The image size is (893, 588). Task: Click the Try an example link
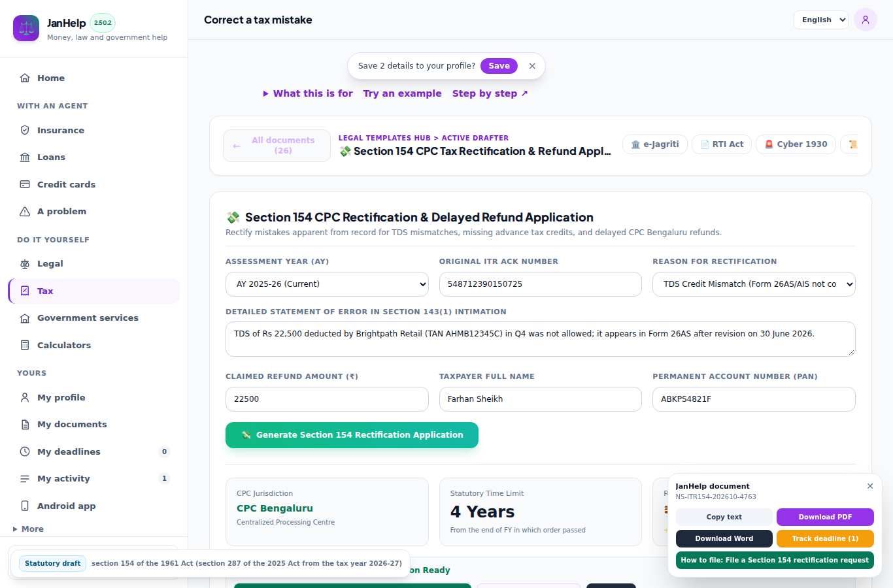[402, 93]
